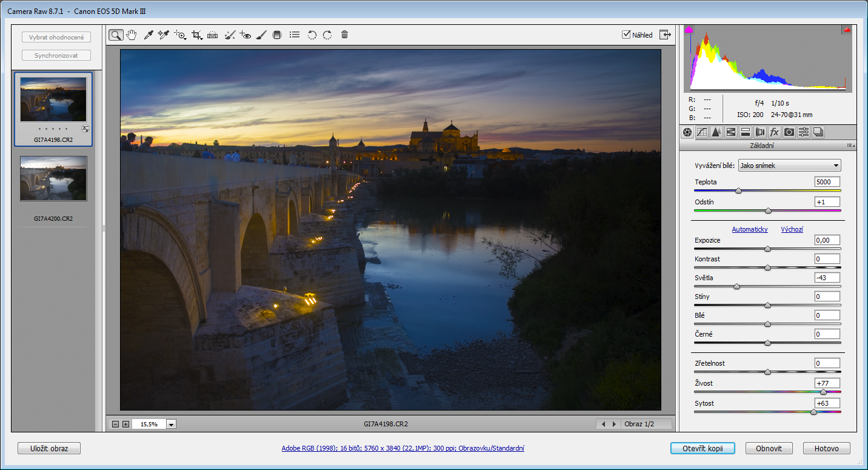
Task: Open the Vyvážení bílé dropdown
Action: [789, 166]
